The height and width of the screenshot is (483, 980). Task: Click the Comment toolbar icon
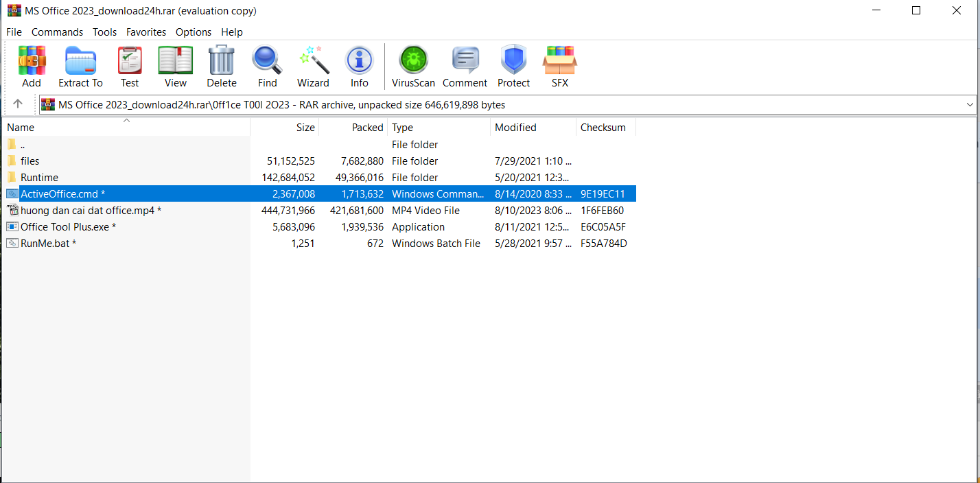465,60
